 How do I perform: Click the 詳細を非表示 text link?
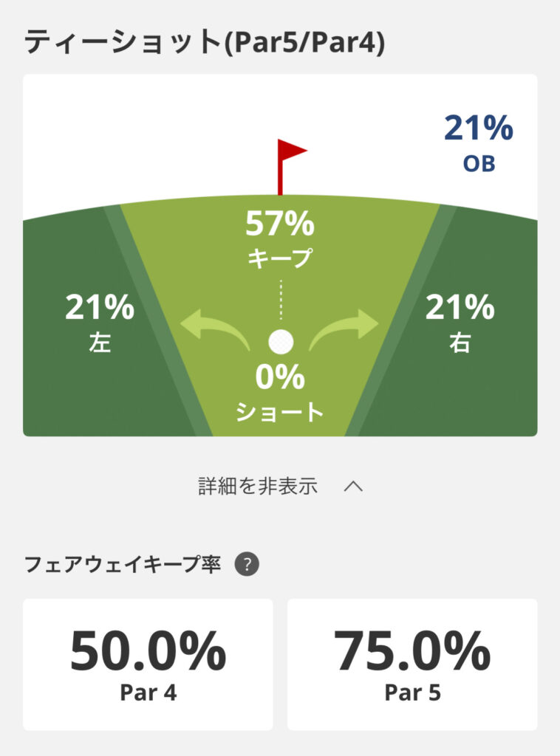pos(258,487)
